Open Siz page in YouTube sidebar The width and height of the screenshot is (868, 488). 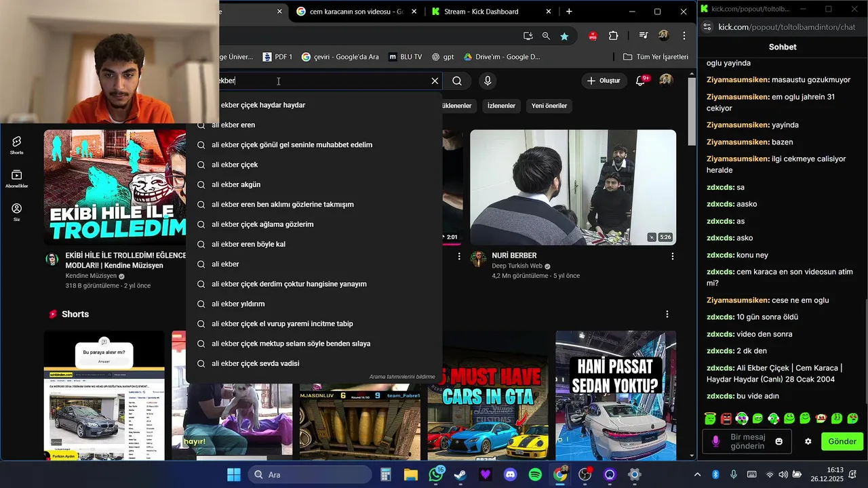click(x=17, y=213)
